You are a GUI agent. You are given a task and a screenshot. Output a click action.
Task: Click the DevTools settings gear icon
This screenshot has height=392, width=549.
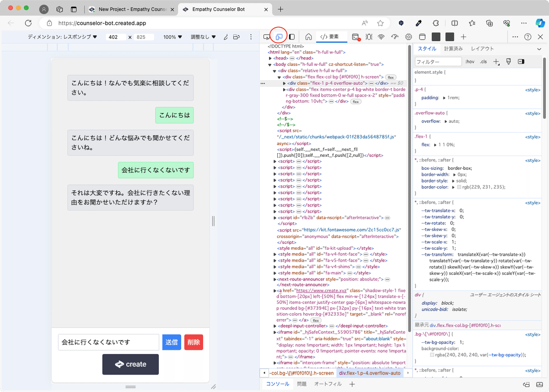(408, 37)
